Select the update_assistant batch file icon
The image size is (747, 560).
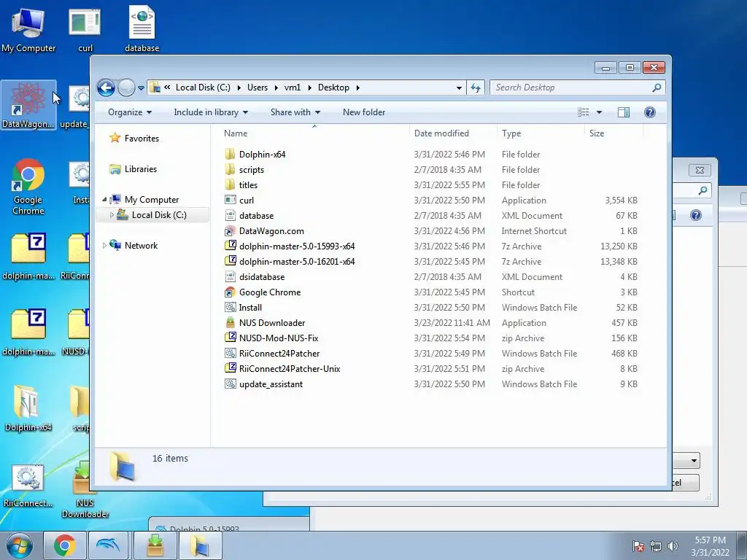230,384
